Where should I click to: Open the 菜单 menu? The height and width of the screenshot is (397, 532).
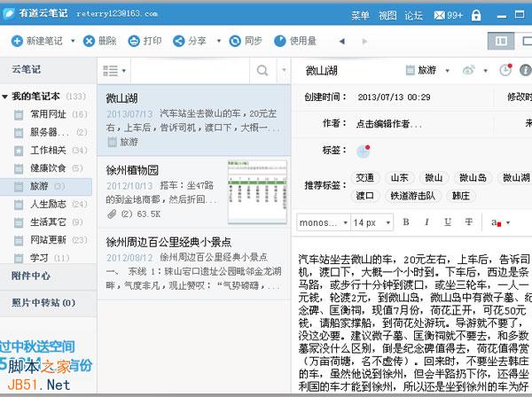(x=360, y=15)
